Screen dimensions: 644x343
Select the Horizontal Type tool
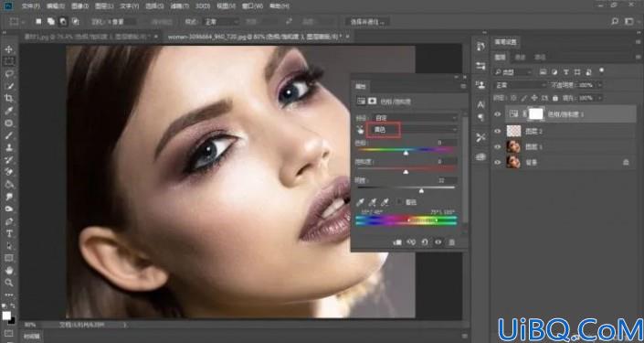coord(8,233)
